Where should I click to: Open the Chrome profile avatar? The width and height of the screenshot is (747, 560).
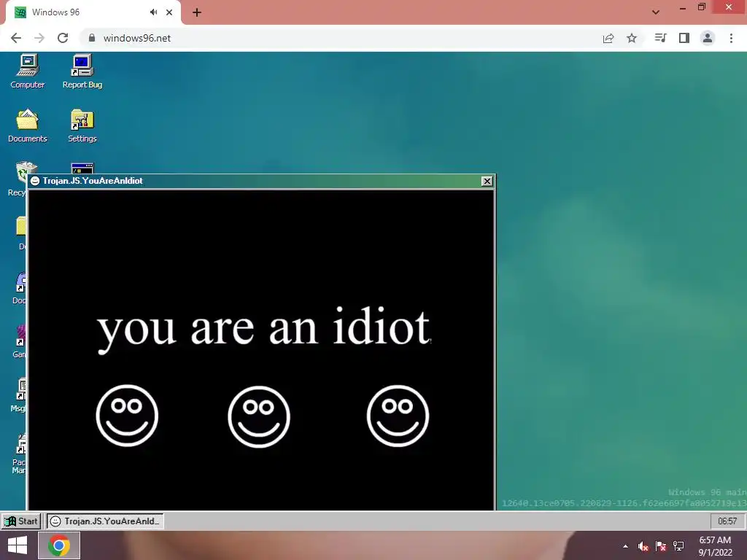708,38
